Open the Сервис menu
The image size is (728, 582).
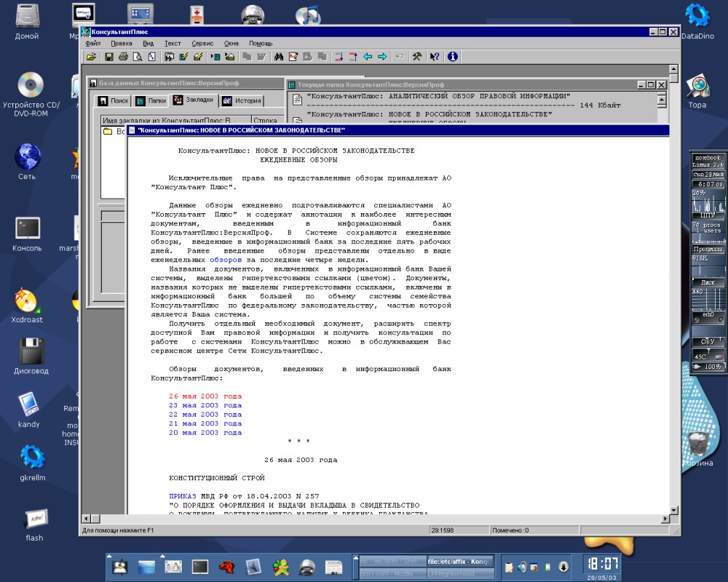click(x=202, y=43)
